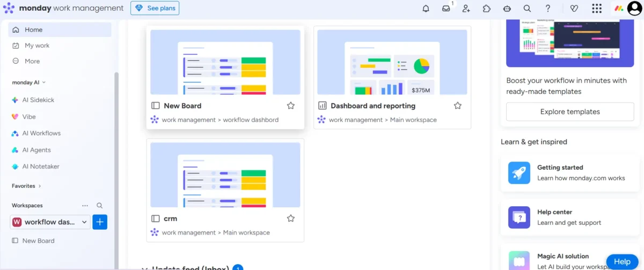Viewport: 644px width, 270px height.
Task: Open the Getting started card
Action: tap(571, 173)
